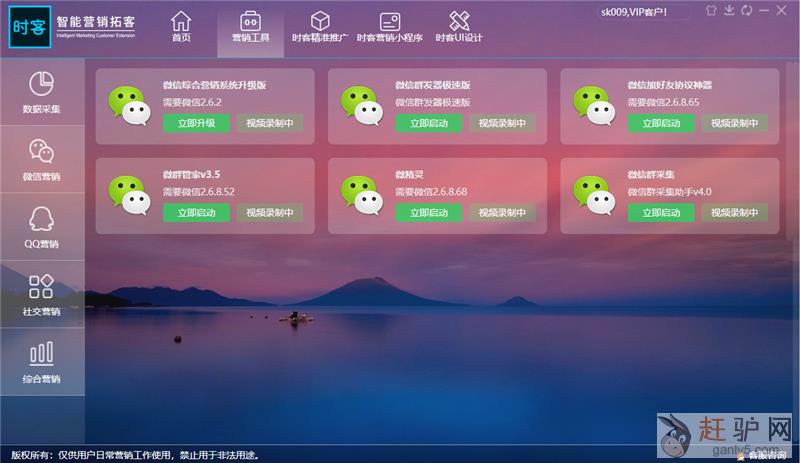The width and height of the screenshot is (800, 463).
Task: Select 微信营销 in the left sidebar
Action: point(42,160)
